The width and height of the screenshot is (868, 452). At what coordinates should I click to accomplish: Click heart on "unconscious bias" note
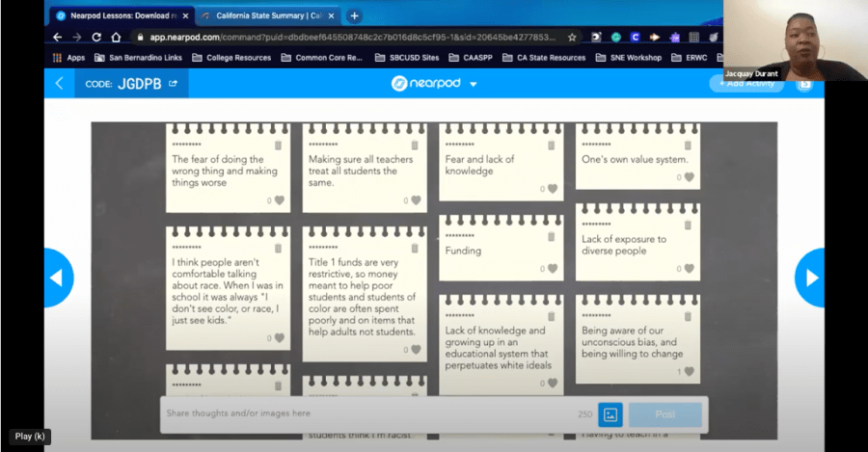click(689, 371)
